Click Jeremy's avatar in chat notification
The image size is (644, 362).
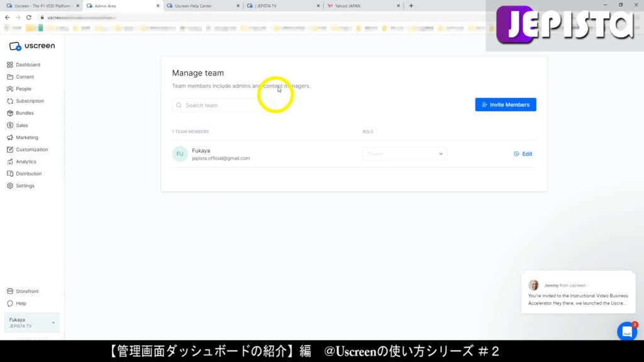(533, 285)
